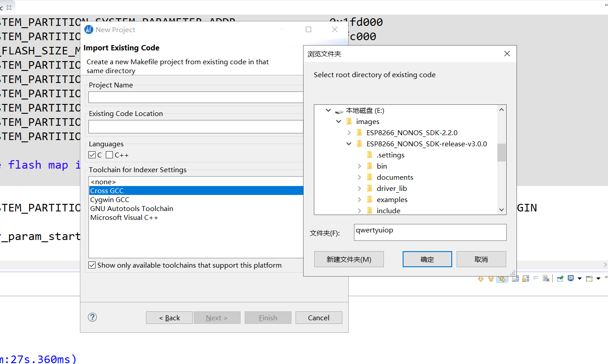Click the .settings folder icon
The image size is (608, 364).
(369, 155)
